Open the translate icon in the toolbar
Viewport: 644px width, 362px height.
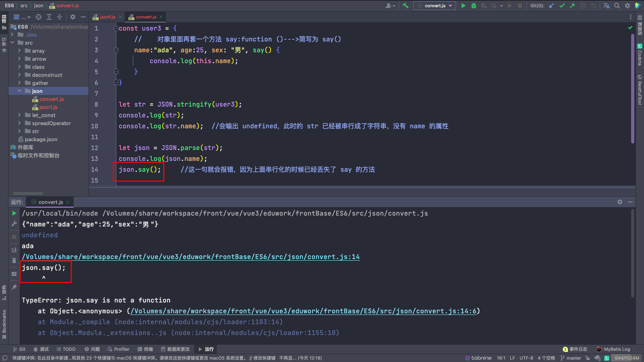[x=606, y=6]
